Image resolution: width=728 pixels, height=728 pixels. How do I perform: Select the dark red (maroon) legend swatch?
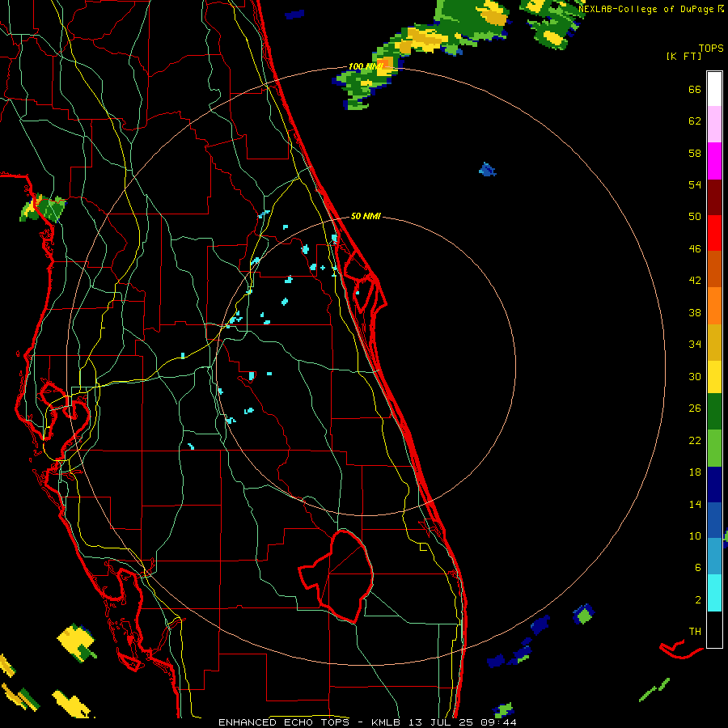714,197
